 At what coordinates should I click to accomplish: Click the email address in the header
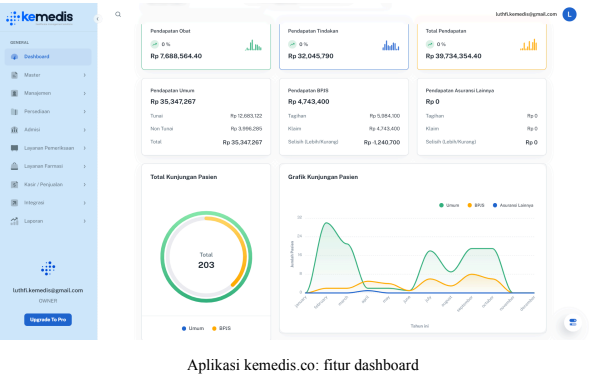coord(526,14)
